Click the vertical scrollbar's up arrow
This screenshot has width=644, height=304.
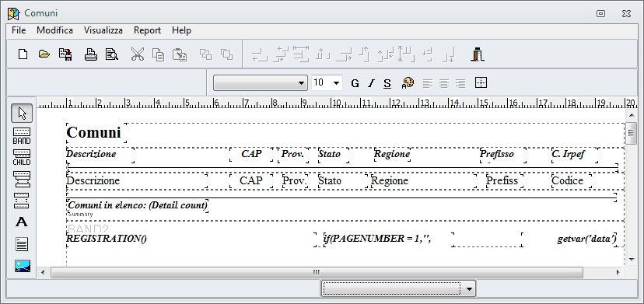[632, 114]
